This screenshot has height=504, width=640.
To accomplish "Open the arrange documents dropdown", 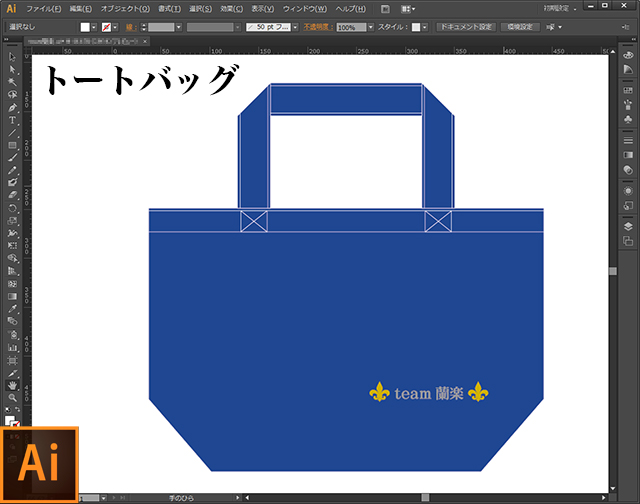I will [408, 9].
